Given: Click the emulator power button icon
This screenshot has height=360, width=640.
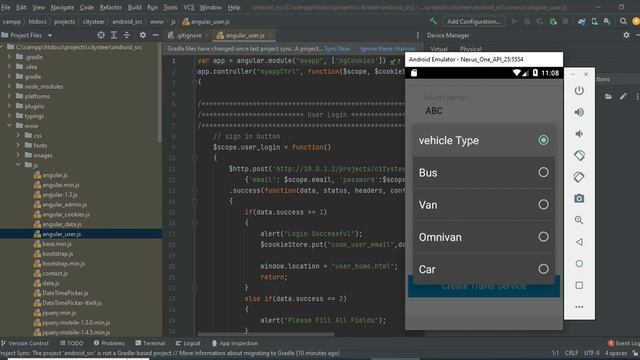Looking at the screenshot, I should pyautogui.click(x=579, y=91).
